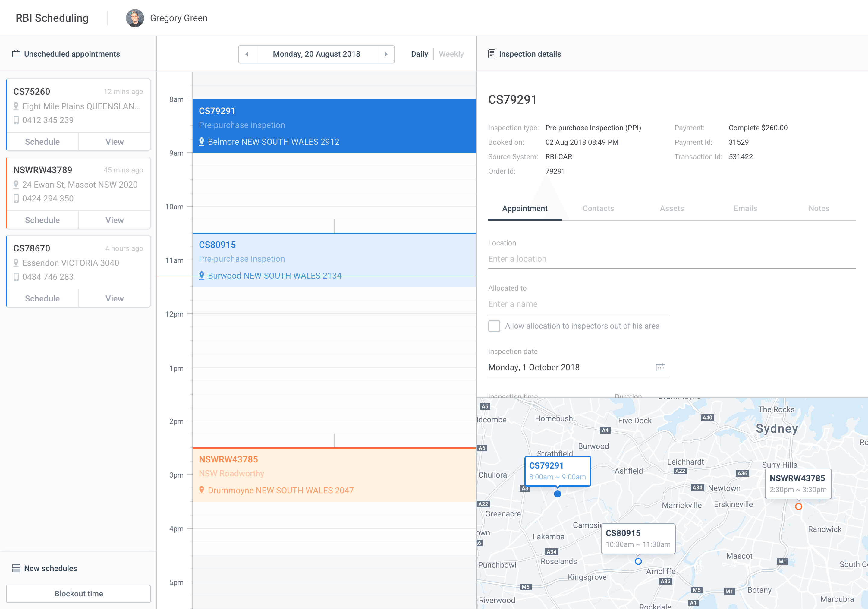This screenshot has height=609, width=868.
Task: Click the location pin on Belmore appointment
Action: pyautogui.click(x=202, y=142)
